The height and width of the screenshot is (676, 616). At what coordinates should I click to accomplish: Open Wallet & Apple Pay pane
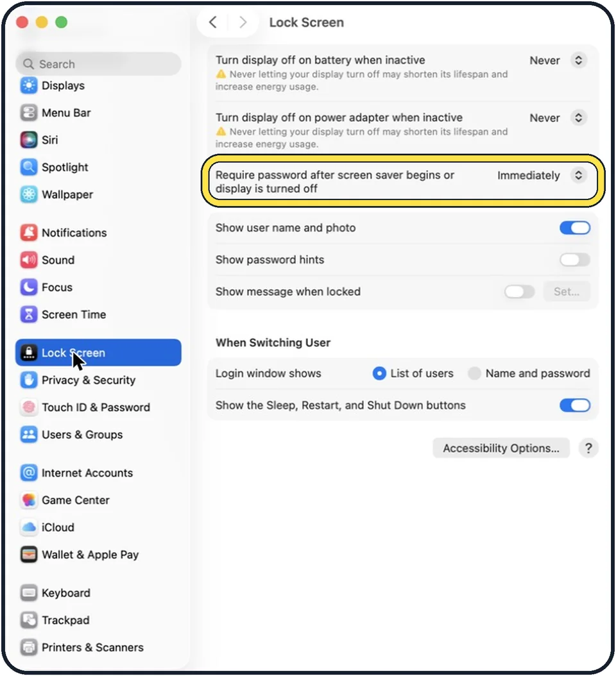pyautogui.click(x=99, y=554)
